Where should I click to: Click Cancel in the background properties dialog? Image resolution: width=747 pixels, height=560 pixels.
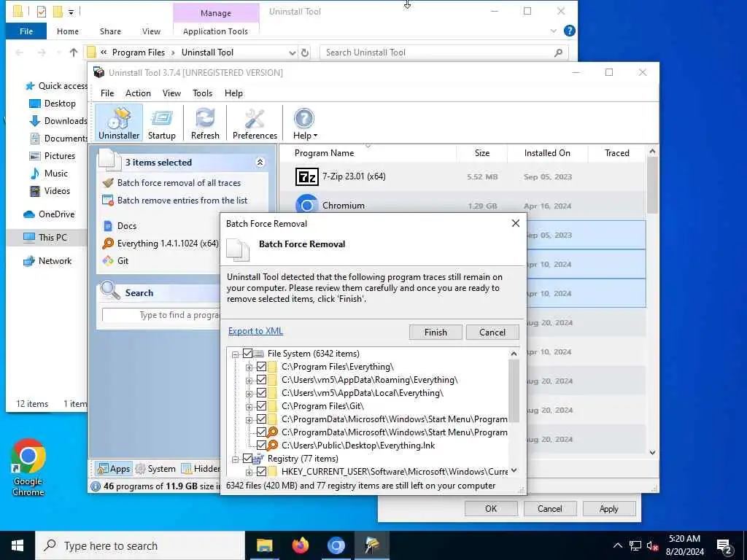point(549,508)
